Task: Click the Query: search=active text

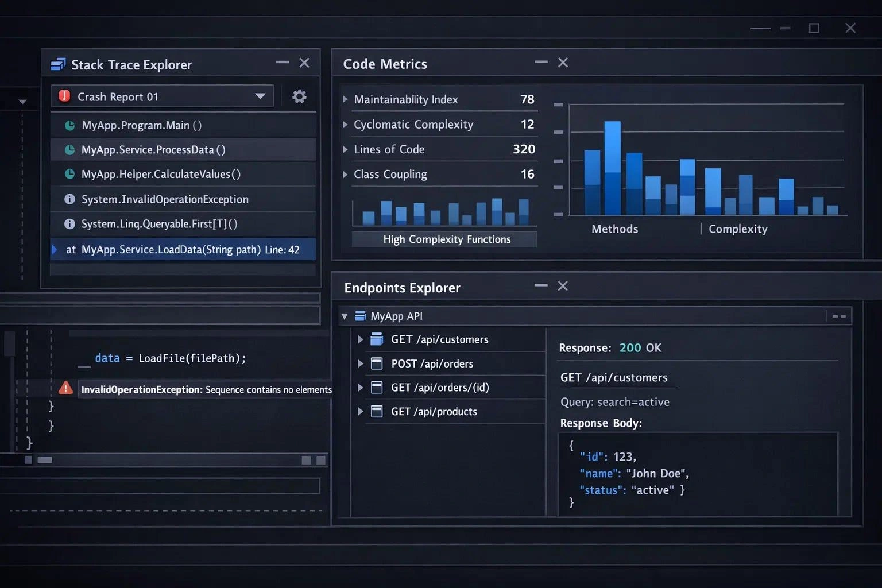Action: (x=615, y=402)
